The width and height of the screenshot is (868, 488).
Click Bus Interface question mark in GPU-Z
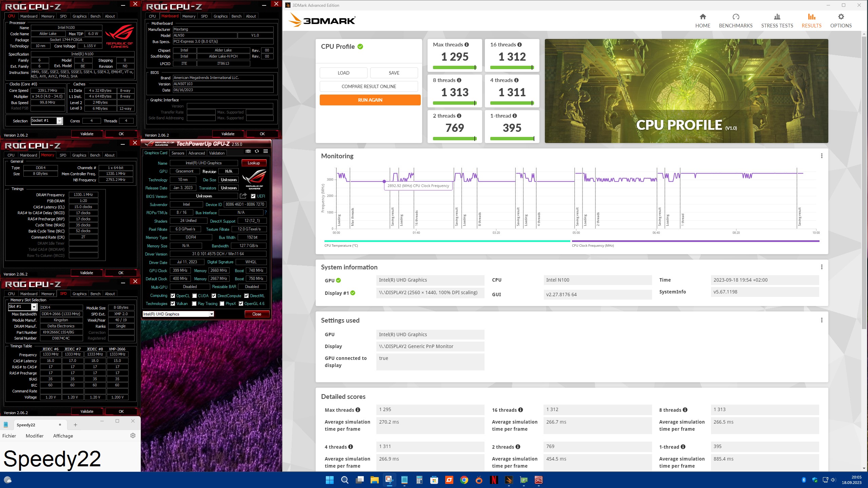pos(265,212)
